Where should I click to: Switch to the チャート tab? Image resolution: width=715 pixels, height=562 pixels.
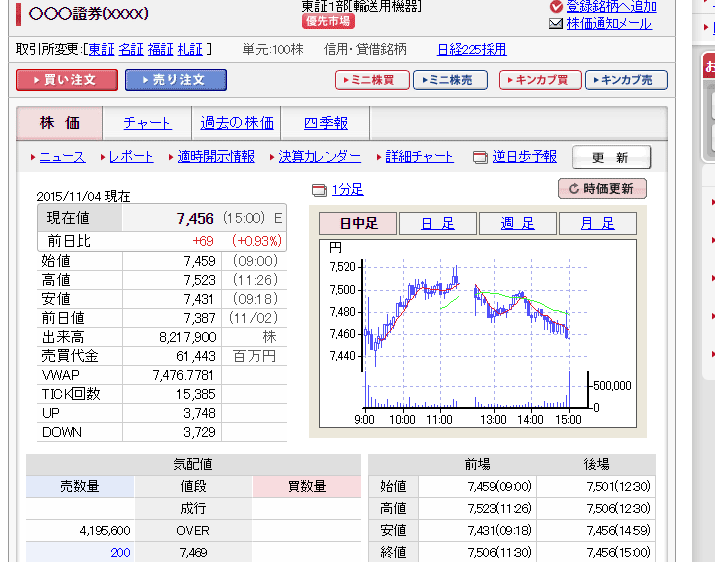pyautogui.click(x=147, y=123)
